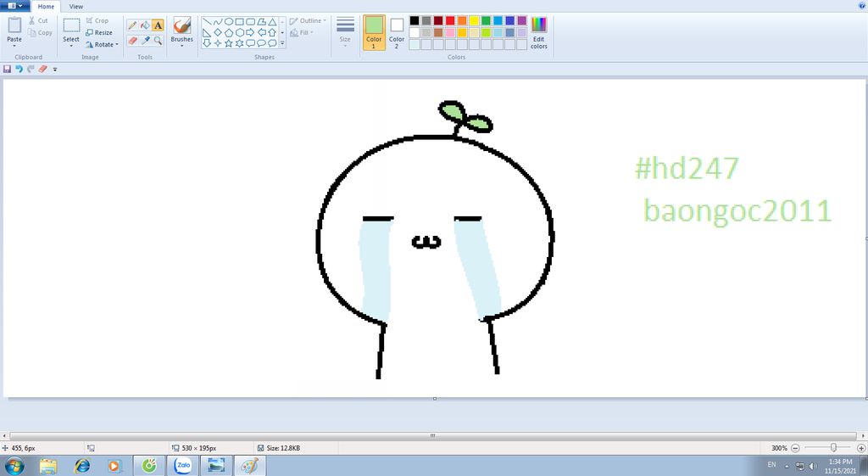Expand the Shapes gallery more arrow
The height and width of the screenshot is (476, 868).
pyautogui.click(x=282, y=43)
